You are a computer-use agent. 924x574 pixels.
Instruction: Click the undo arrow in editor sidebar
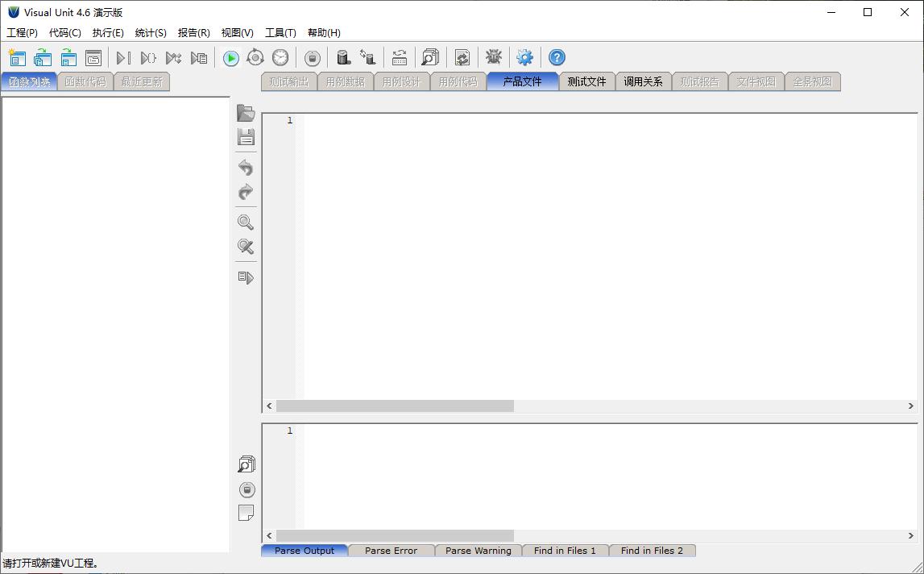coord(246,168)
